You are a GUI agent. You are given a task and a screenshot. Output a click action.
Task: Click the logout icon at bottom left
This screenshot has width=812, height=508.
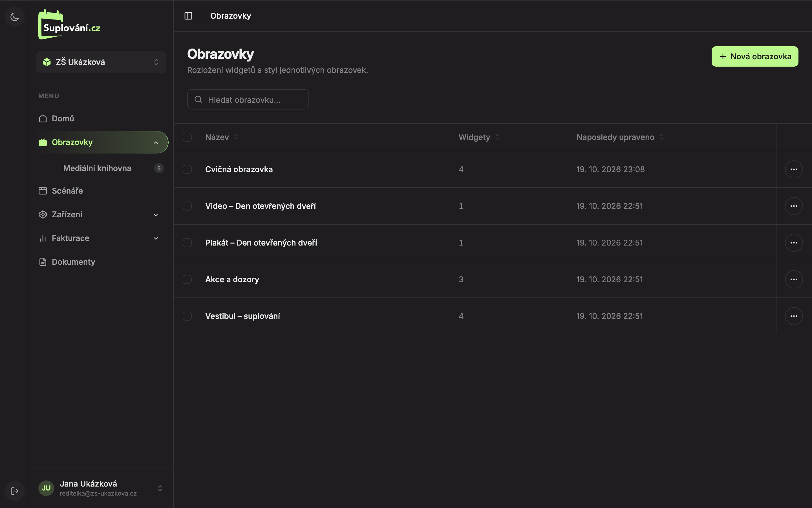[x=14, y=491]
